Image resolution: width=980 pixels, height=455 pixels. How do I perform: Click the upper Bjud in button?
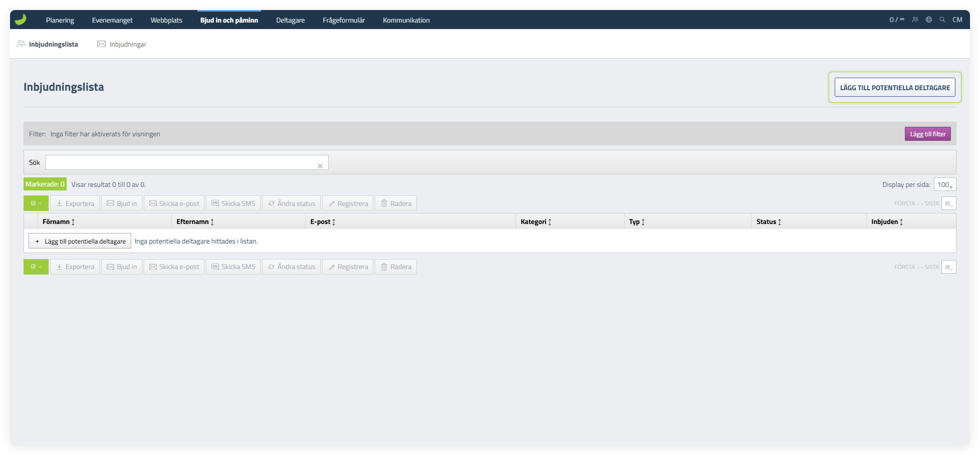pos(122,203)
